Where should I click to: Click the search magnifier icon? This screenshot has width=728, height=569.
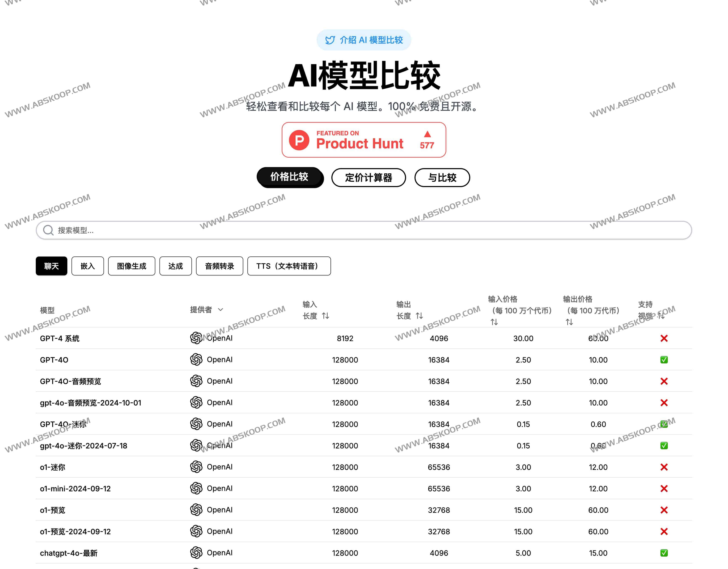coord(48,230)
